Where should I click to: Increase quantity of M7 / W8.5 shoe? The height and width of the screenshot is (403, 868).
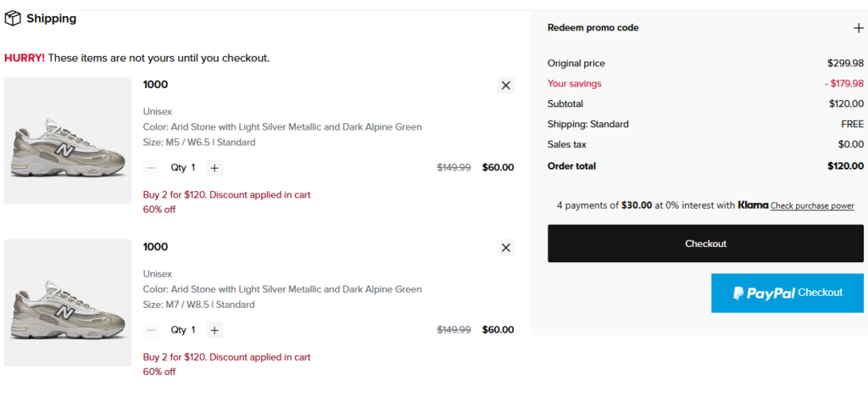click(214, 330)
